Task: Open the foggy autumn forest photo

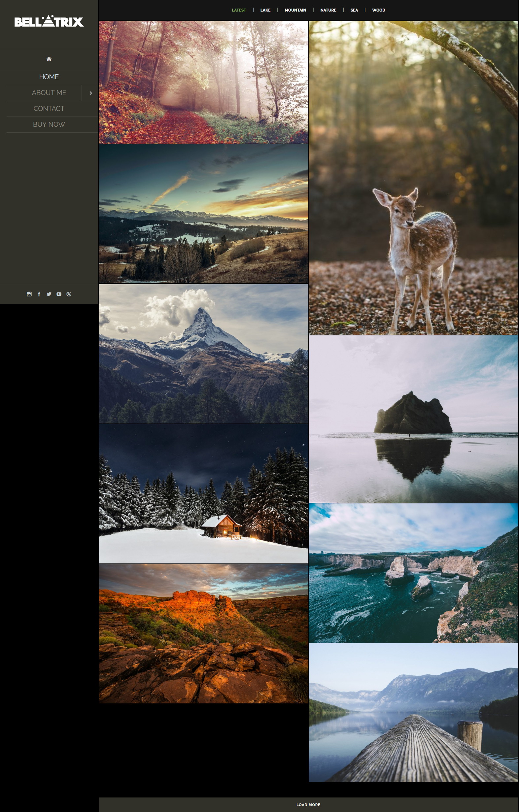Action: tap(204, 82)
